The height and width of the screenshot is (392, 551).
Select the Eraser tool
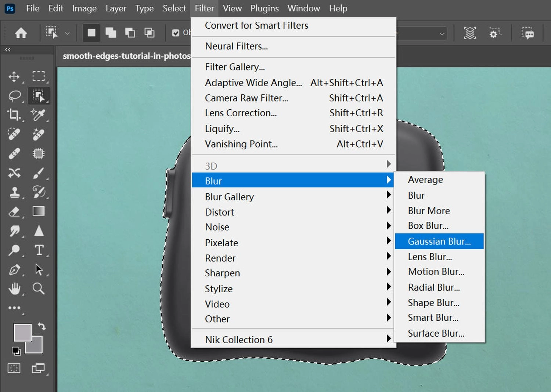pyautogui.click(x=14, y=211)
